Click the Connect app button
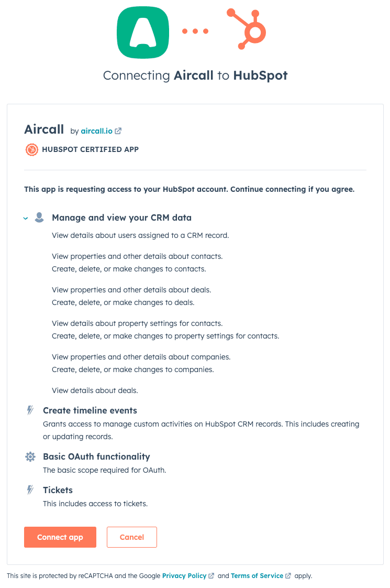The image size is (390, 588). 60,537
